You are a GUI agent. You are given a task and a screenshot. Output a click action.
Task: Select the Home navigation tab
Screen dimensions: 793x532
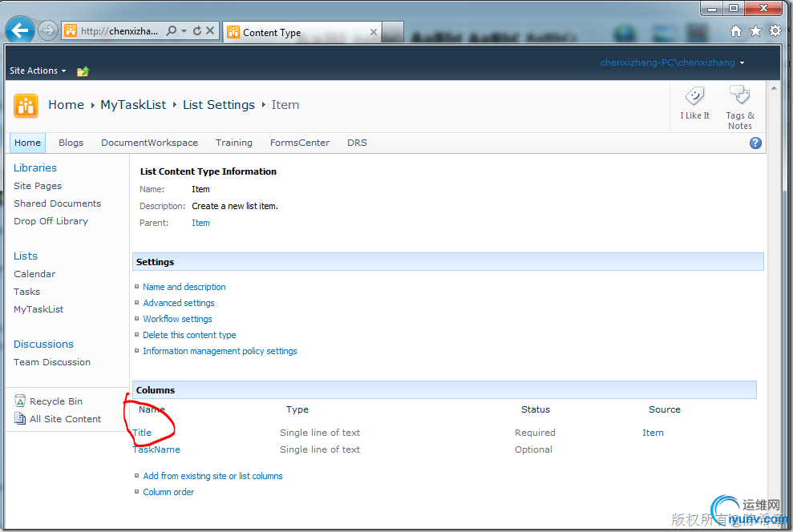(x=28, y=143)
